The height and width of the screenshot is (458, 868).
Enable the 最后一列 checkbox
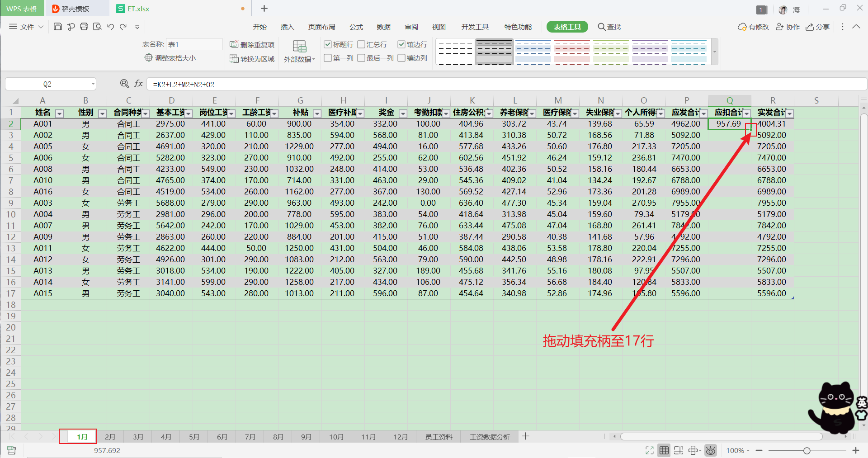click(361, 58)
